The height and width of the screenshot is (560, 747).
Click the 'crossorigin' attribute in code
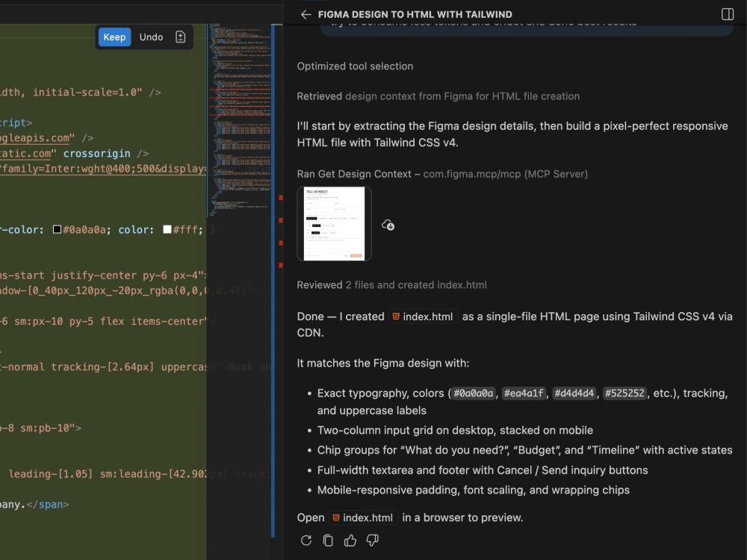click(96, 153)
